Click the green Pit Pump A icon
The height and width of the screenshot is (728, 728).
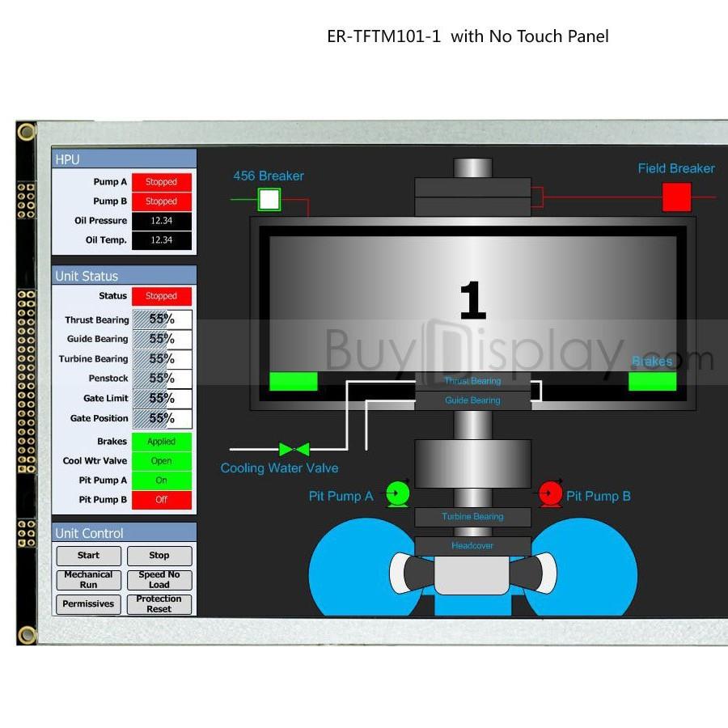[398, 493]
